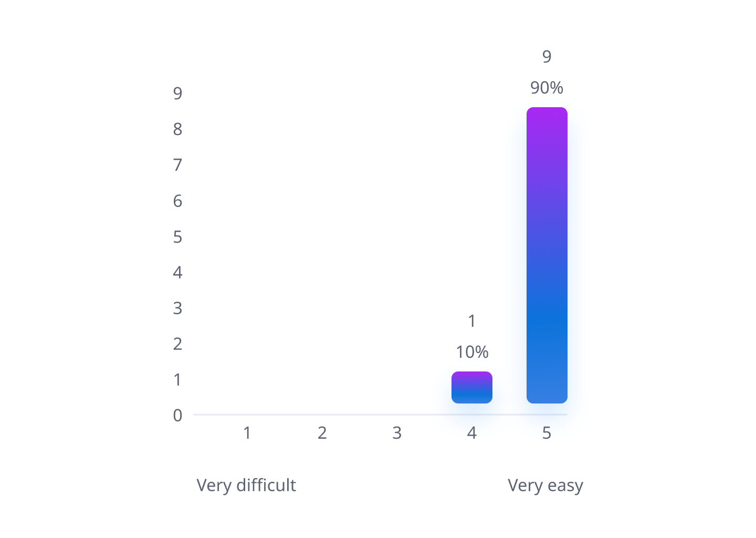Click y-axis tick label 9
The height and width of the screenshot is (538, 756).
click(x=177, y=94)
